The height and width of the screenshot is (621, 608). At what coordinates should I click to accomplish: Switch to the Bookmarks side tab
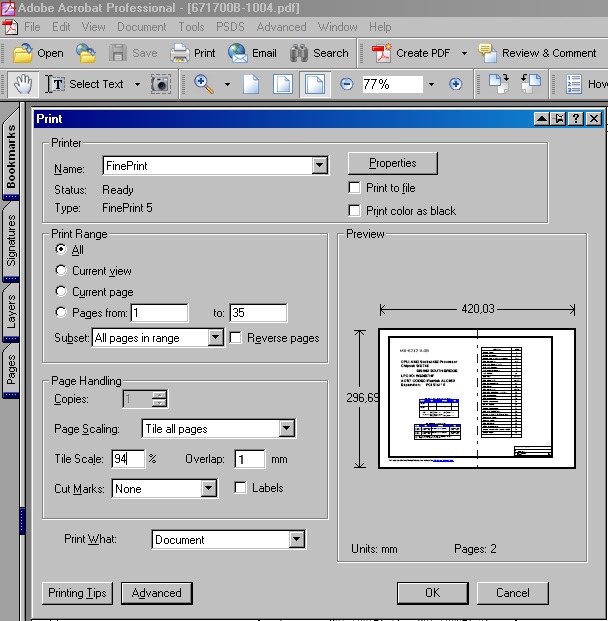pyautogui.click(x=11, y=155)
